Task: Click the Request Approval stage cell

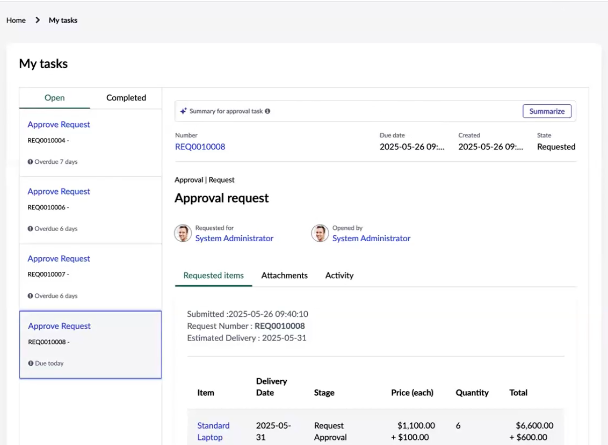Action: [330, 431]
